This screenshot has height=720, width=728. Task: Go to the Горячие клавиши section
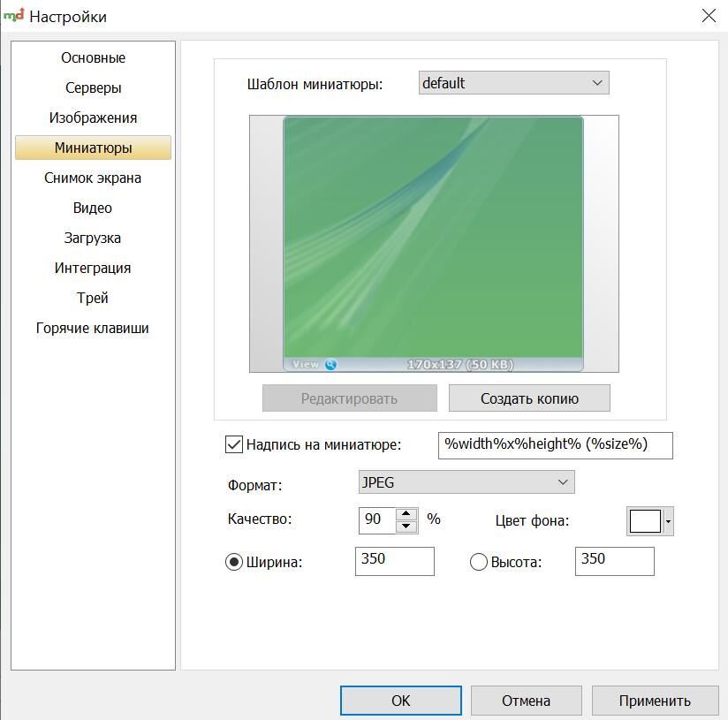point(93,328)
